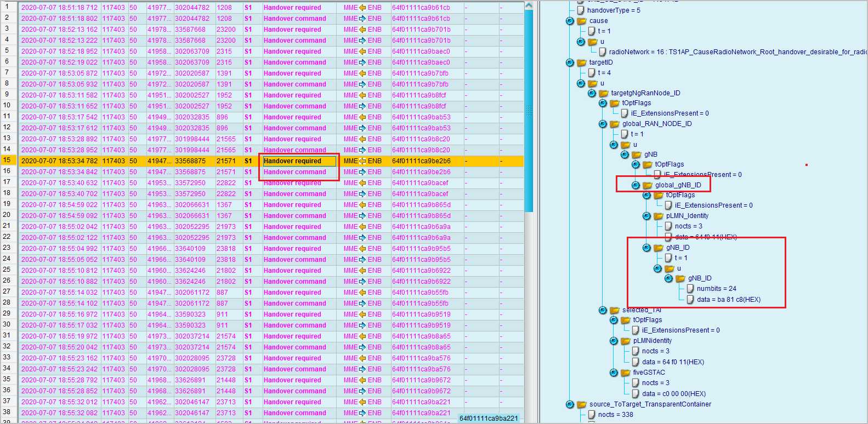
Task: Click the document icon beside radioNetwork = 16
Action: point(602,52)
